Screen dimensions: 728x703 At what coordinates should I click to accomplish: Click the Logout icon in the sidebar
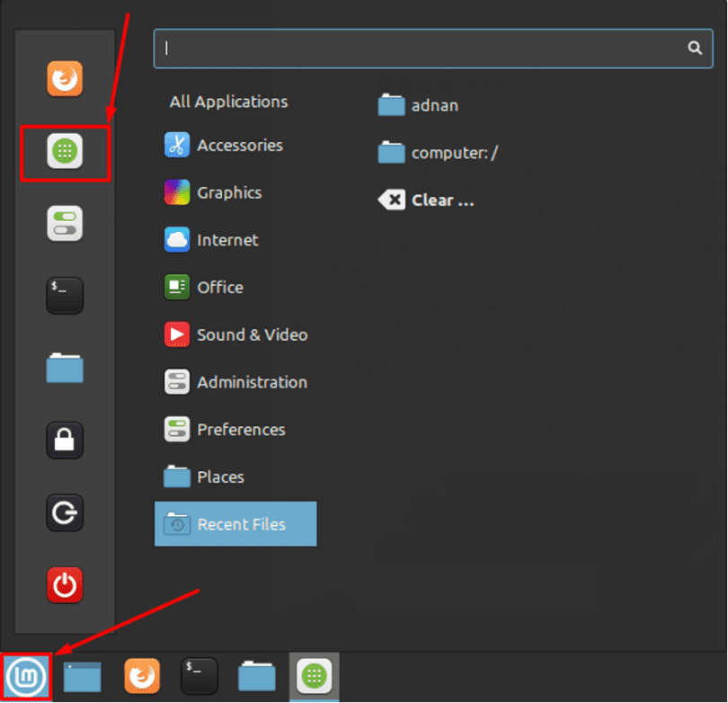[65, 512]
